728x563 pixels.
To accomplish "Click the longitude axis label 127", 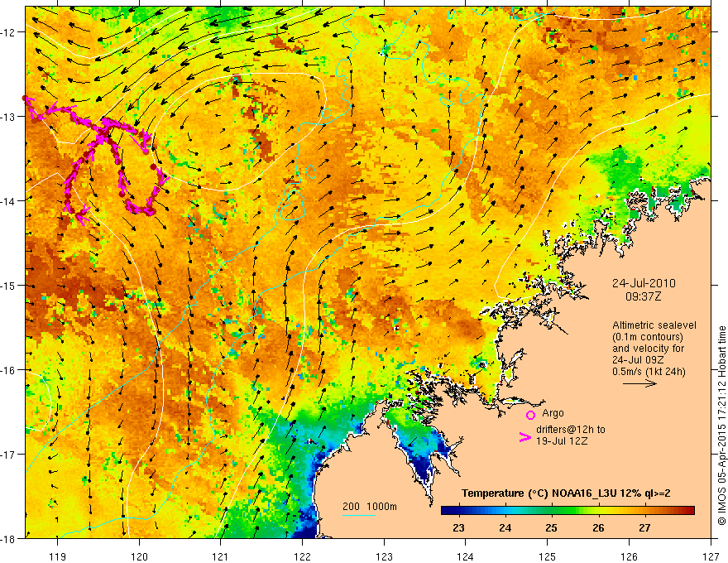I will click(x=711, y=556).
